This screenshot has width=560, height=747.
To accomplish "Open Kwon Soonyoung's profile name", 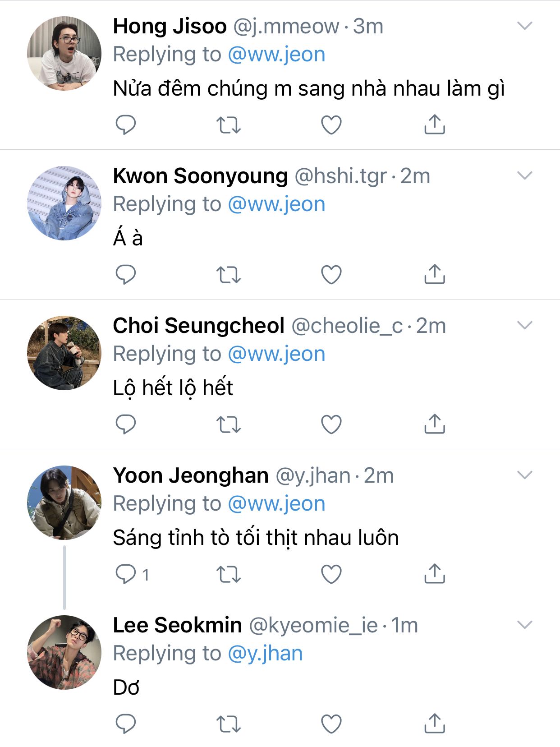I will [x=200, y=176].
